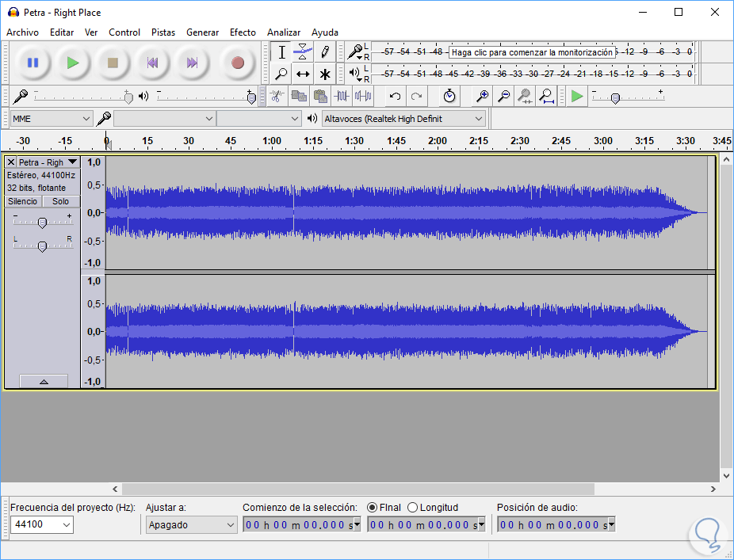Click the Silencio button on track
734x560 pixels.
tap(22, 201)
